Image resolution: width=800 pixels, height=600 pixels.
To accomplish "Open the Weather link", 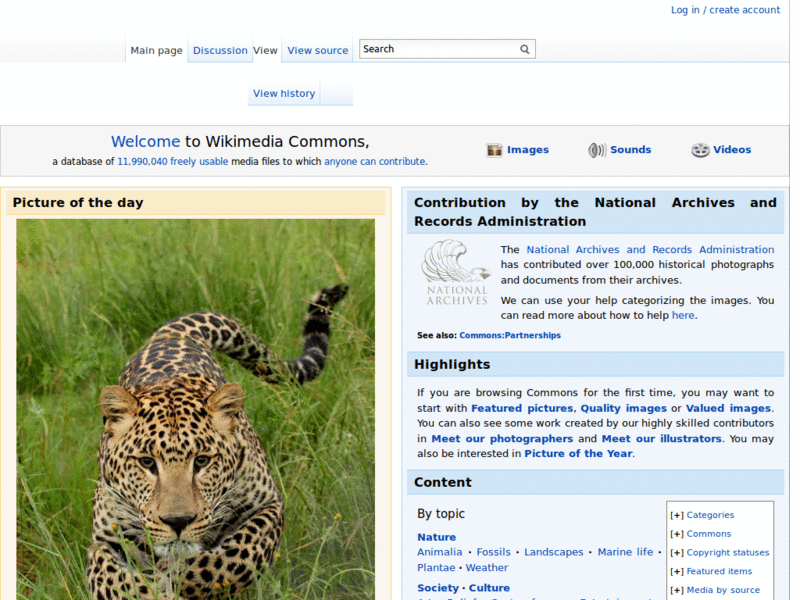I will (x=487, y=567).
